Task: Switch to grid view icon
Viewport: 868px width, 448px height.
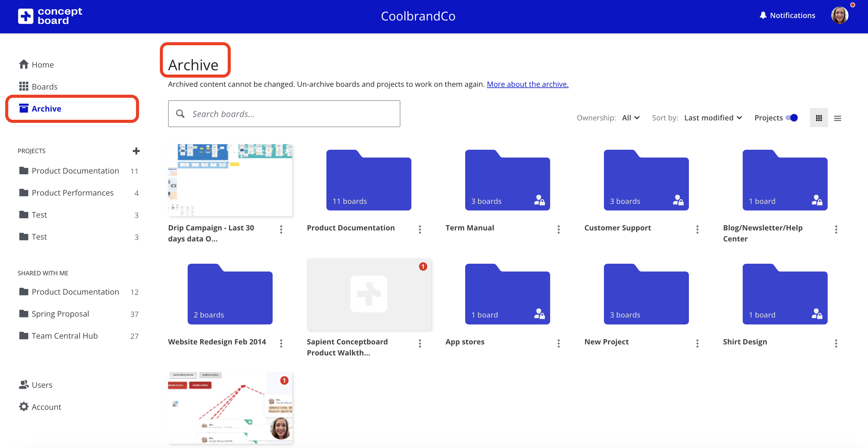Action: (x=819, y=118)
